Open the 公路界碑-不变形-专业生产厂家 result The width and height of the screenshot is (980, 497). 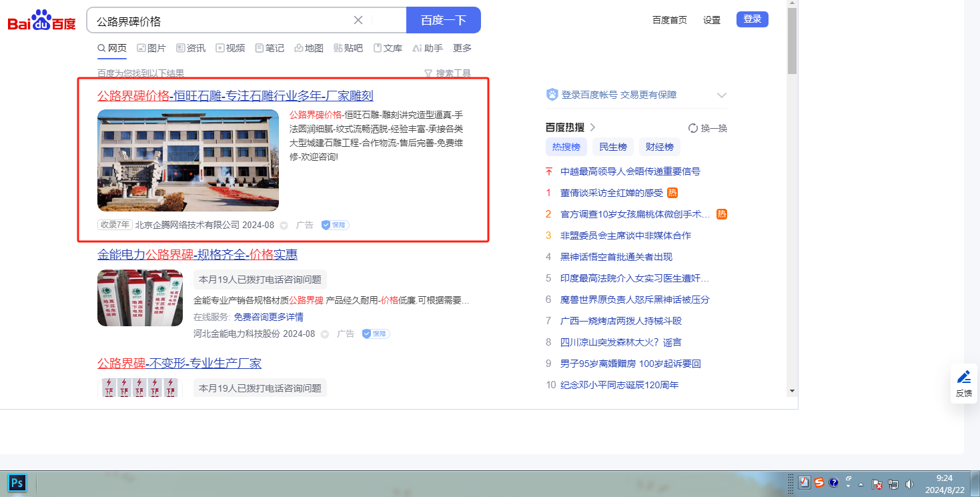179,363
